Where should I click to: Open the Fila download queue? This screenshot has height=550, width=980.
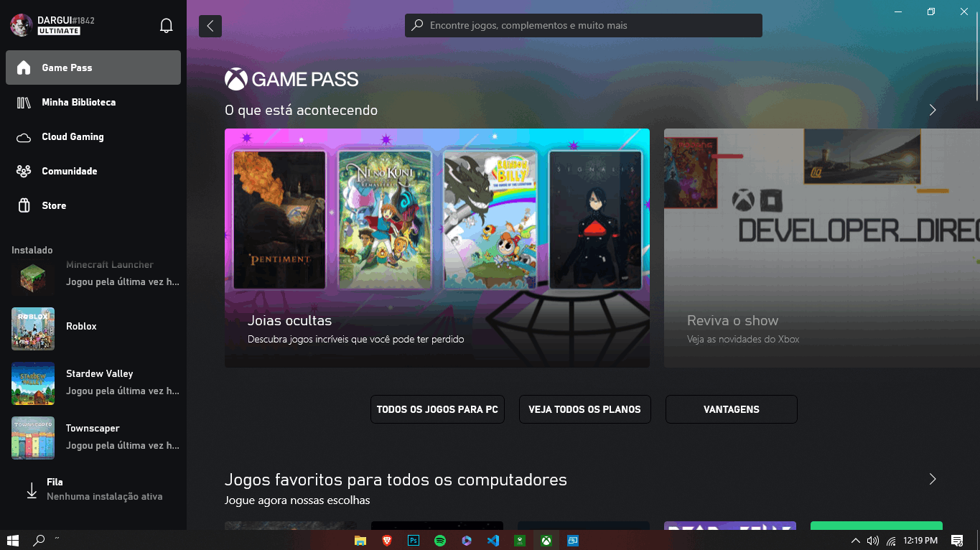[x=93, y=489]
